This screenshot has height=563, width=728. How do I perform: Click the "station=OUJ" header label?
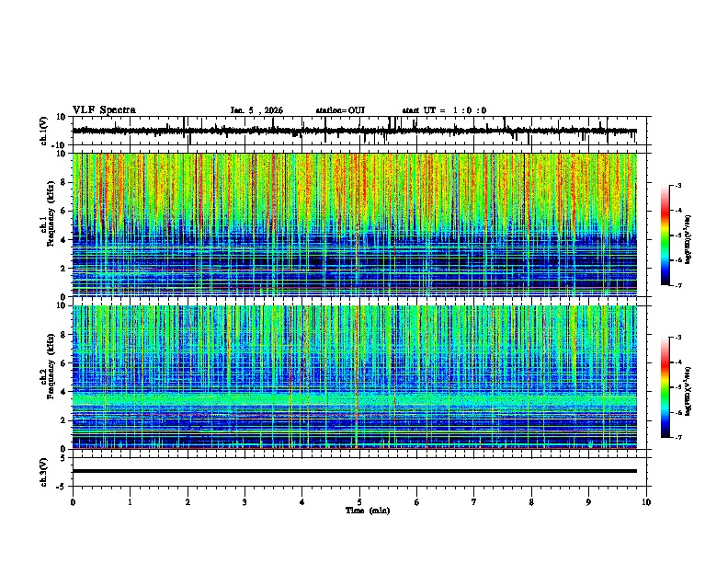340,110
